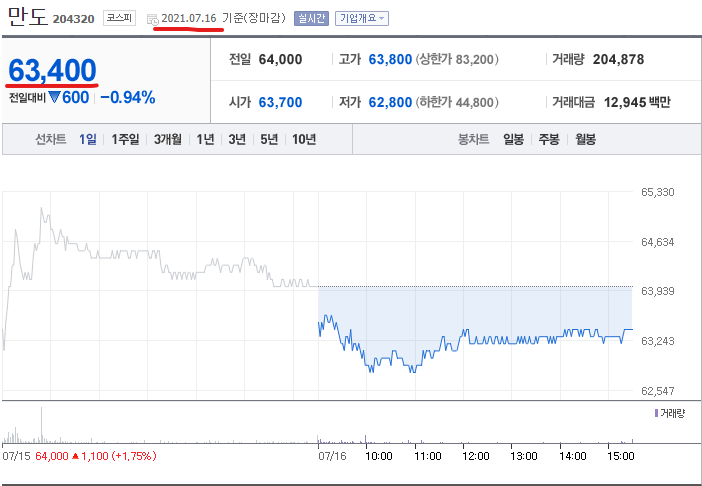Image resolution: width=702 pixels, height=486 pixels.
Task: Show the 5년 line chart
Action: 269,139
